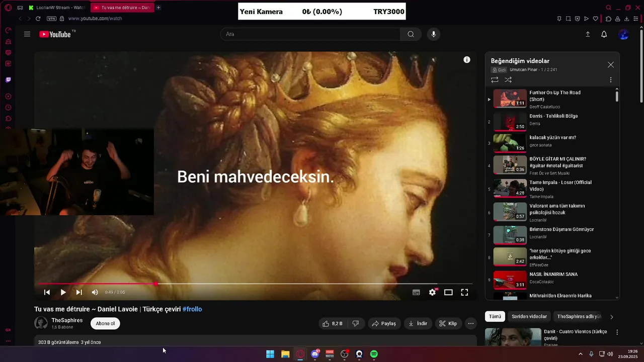The height and width of the screenshot is (362, 644).
Task: Like the video showing 8,2 B
Action: tap(333, 323)
